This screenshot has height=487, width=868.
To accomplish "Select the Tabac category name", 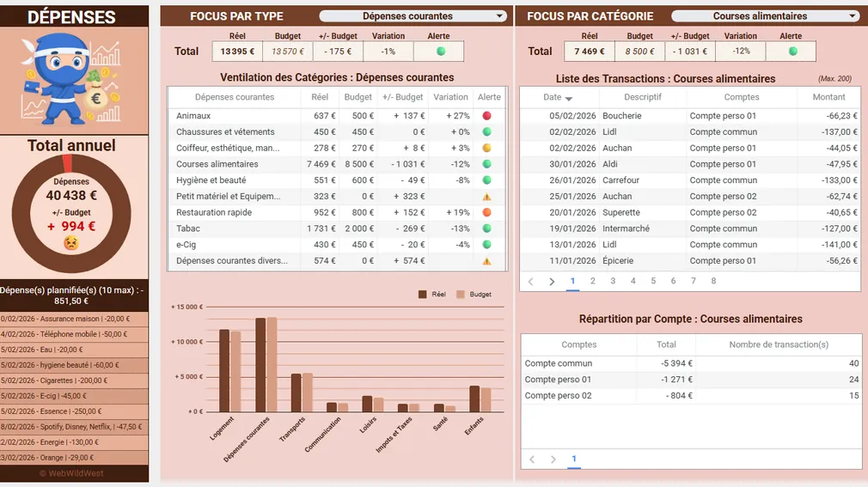I will tap(188, 228).
